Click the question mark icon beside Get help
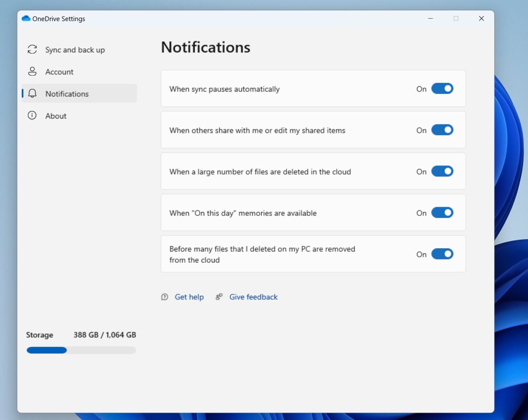Image resolution: width=528 pixels, height=420 pixels. click(x=165, y=297)
